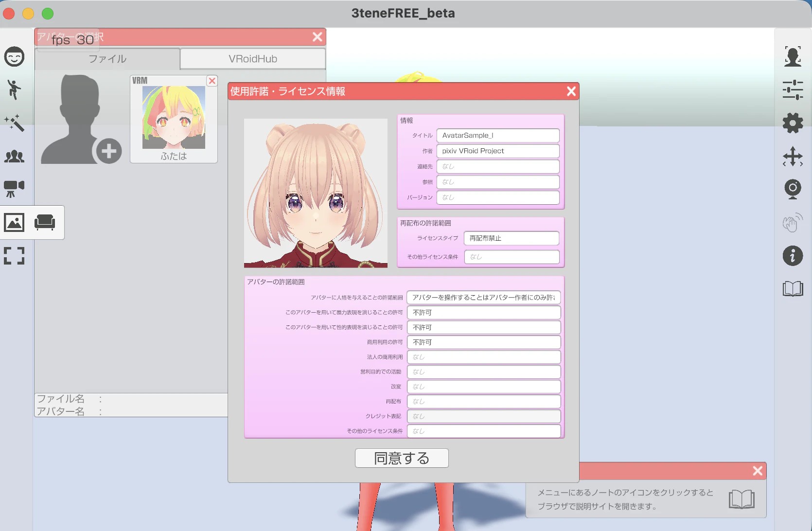812x531 pixels.
Task: Open the gear settings icon
Action: click(x=793, y=123)
